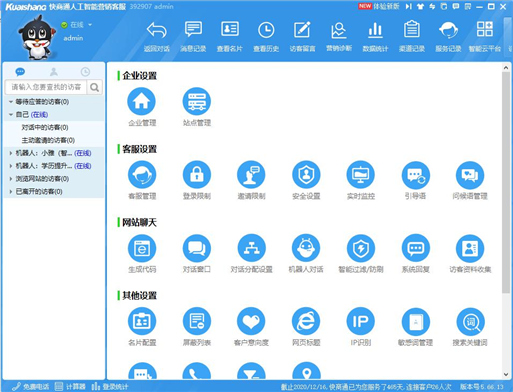Open 安全设置 shield icon

click(x=306, y=175)
